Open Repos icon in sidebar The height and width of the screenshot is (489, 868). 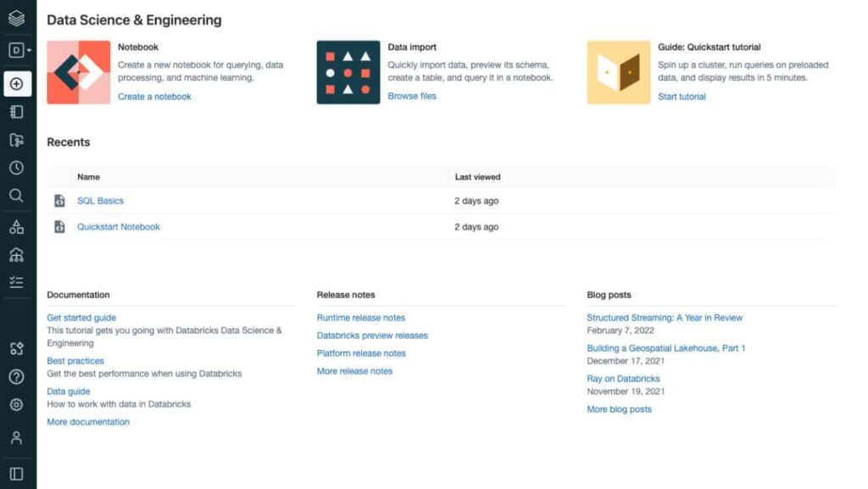coord(17,140)
